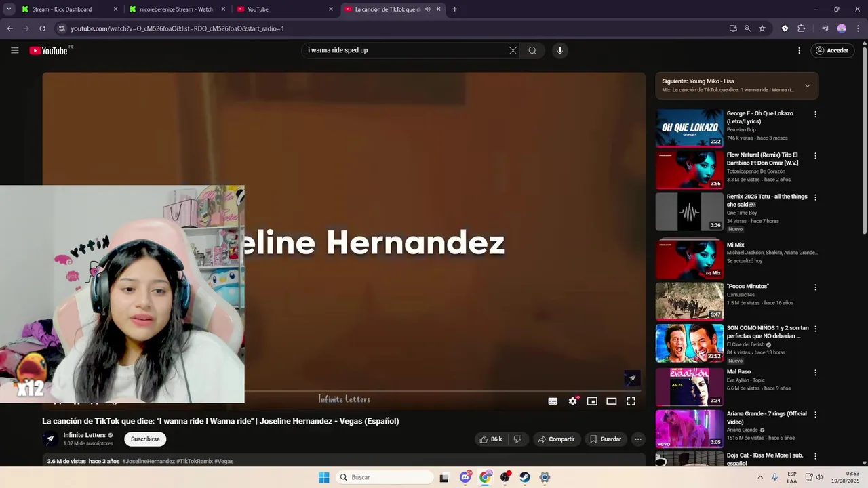Screen dimensions: 868x488
Task: Subscribe with the Suscribirse button
Action: coord(145,439)
